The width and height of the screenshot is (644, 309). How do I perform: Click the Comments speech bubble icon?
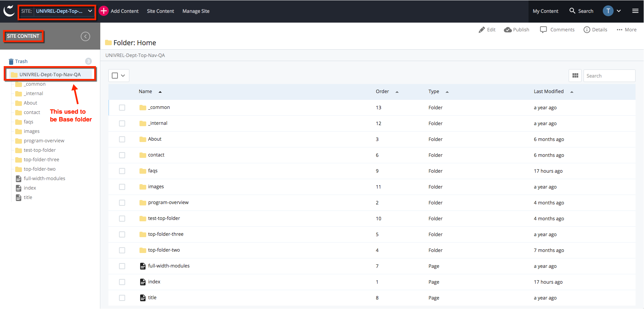543,30
